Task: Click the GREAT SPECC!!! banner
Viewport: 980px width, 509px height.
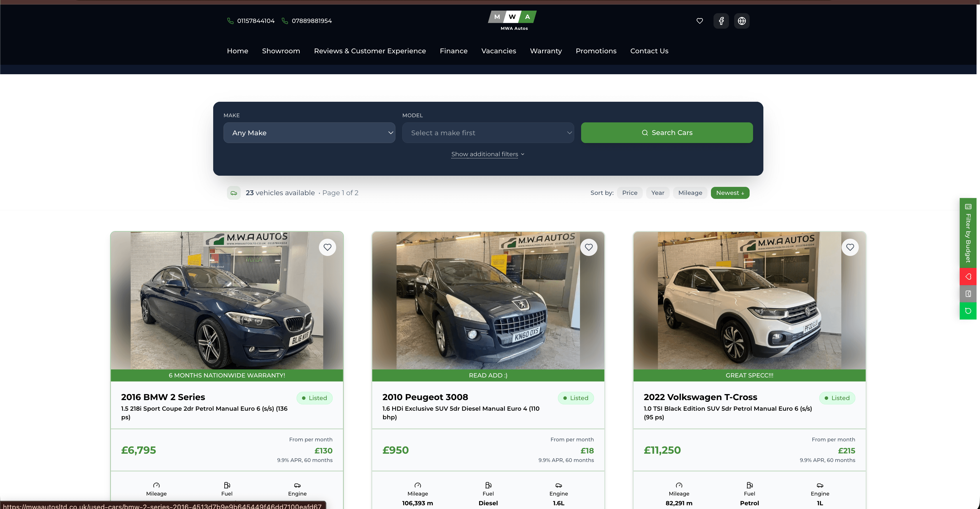Action: [749, 375]
